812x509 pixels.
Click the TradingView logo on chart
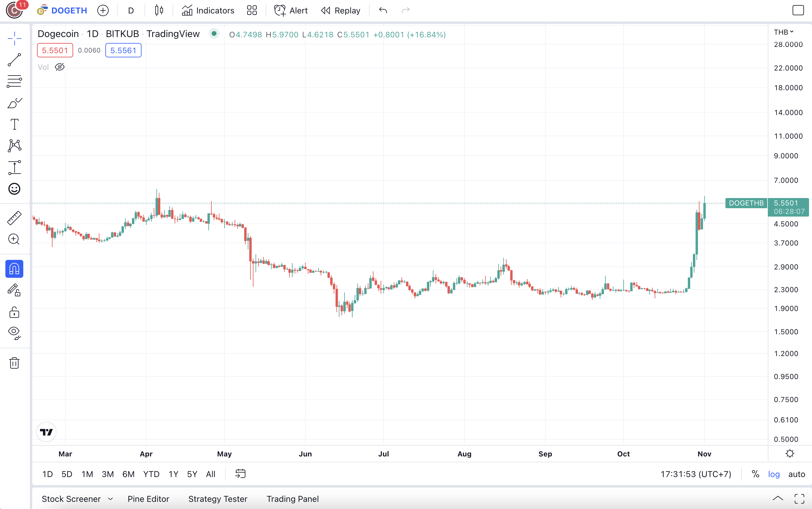(46, 432)
